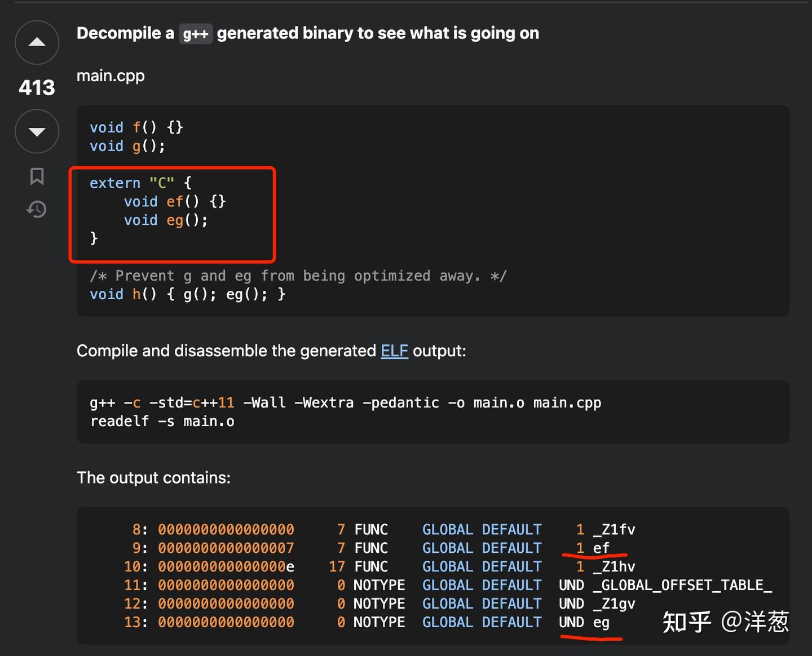Click the vote count 413
This screenshot has width=812, height=656.
[x=37, y=87]
